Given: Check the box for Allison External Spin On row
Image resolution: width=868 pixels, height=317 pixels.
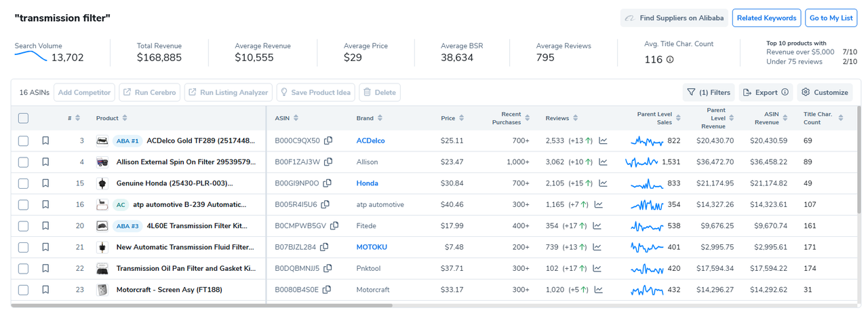Looking at the screenshot, I should pos(24,162).
